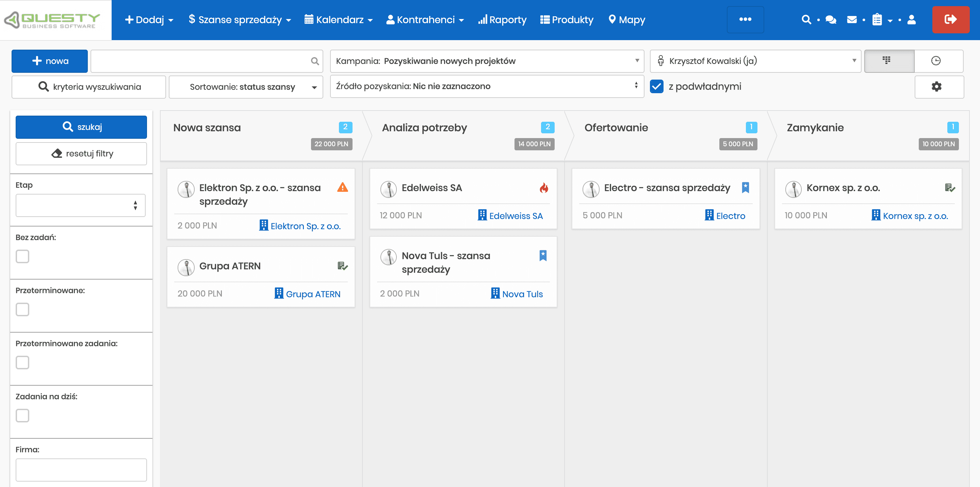980x487 pixels.
Task: Click the avatar on Kornex sp. z o.o. card
Action: pyautogui.click(x=793, y=189)
